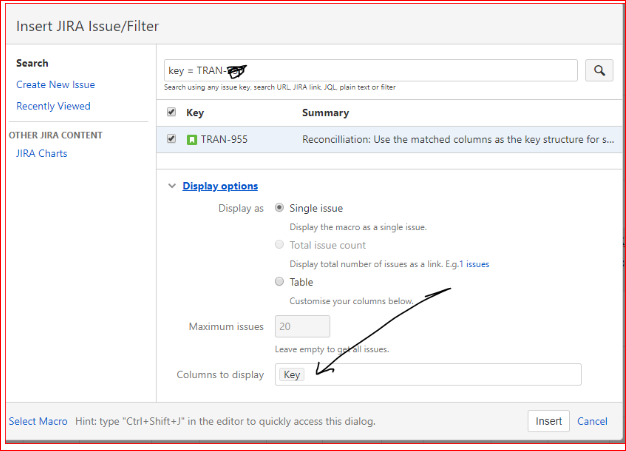Click the Summary column header

pyautogui.click(x=325, y=113)
